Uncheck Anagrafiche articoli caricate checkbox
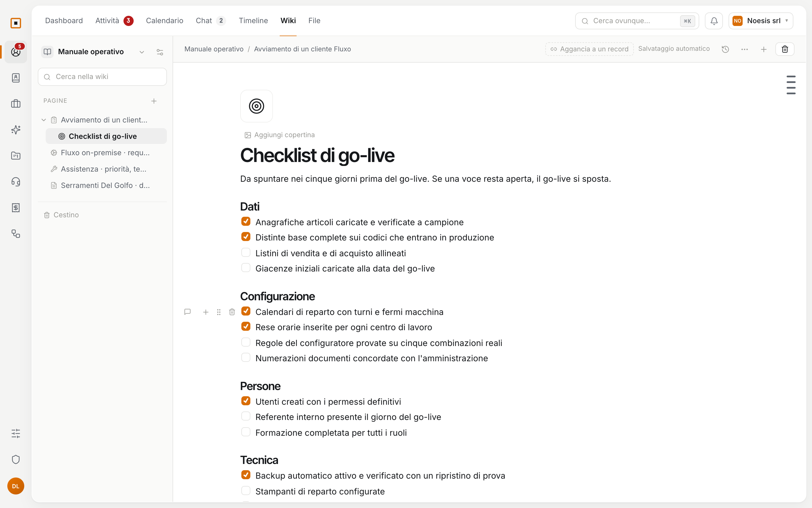 [246, 222]
